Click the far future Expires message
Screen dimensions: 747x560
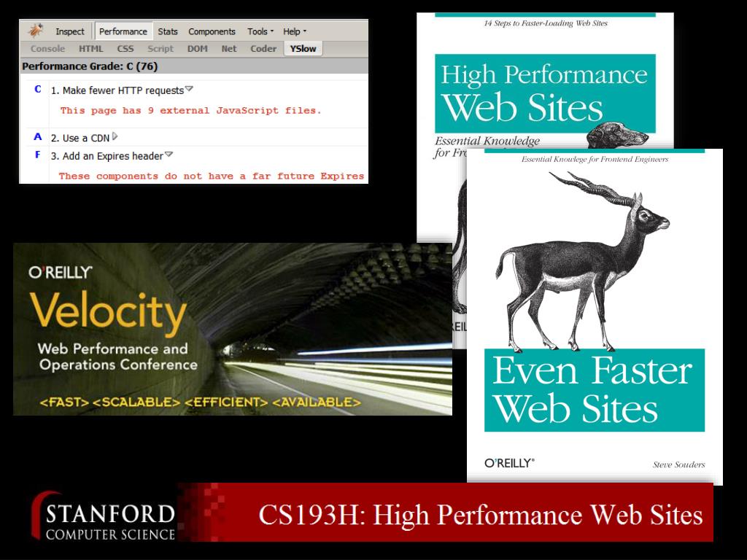(212, 176)
